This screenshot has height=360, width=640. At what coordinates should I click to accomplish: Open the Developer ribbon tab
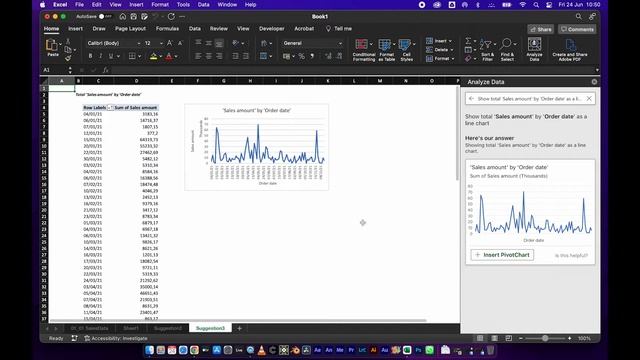click(271, 29)
